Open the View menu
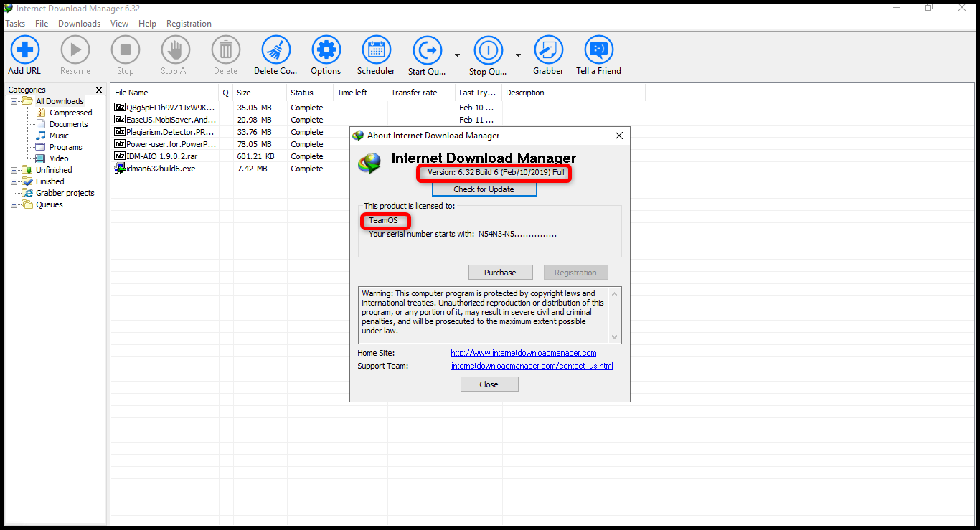980x530 pixels. point(119,24)
